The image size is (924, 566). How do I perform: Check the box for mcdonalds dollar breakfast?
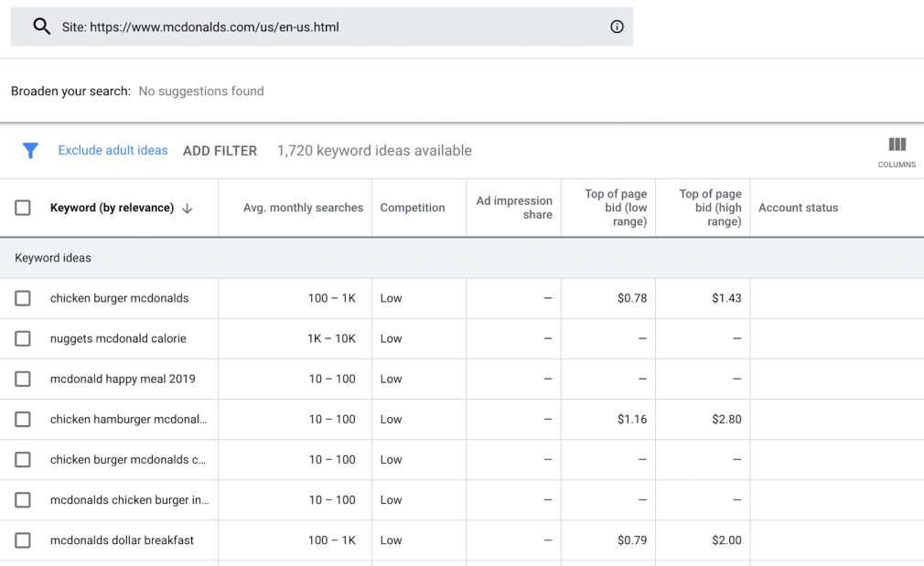click(22, 540)
